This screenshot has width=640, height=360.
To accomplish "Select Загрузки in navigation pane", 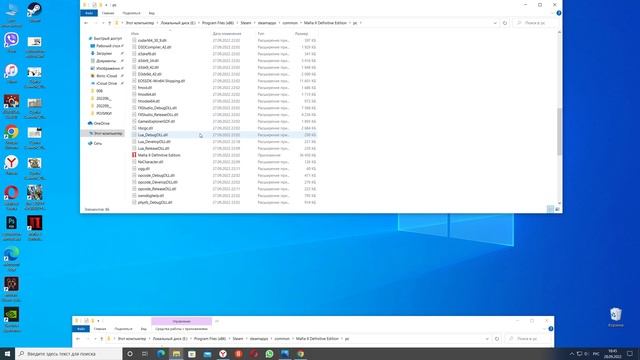I will click(x=104, y=53).
